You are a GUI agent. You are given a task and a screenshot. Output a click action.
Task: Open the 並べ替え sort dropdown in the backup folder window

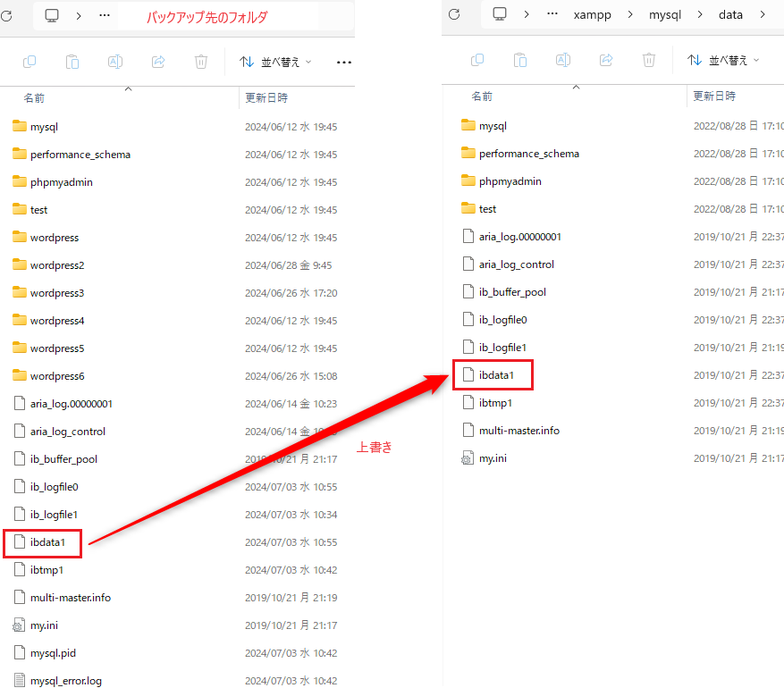[x=275, y=62]
